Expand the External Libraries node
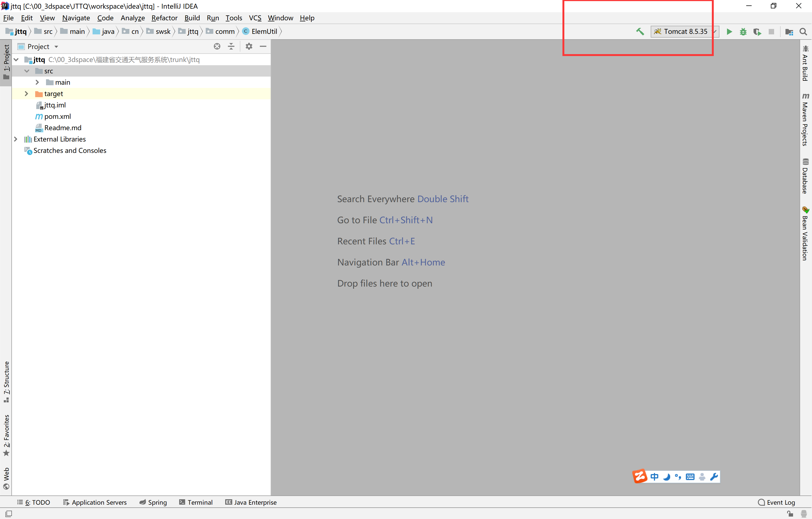Viewport: 812px width, 519px height. (x=15, y=139)
